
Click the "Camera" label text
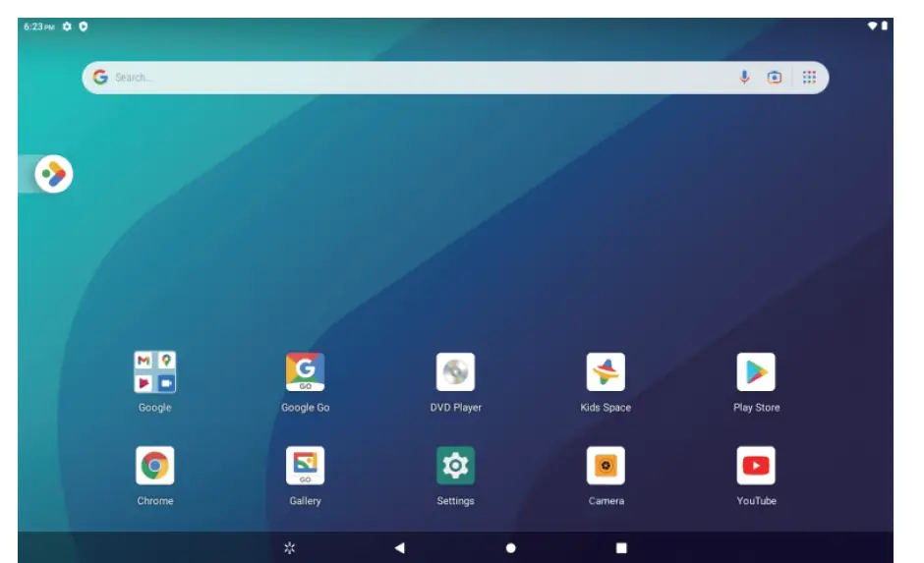pos(606,501)
